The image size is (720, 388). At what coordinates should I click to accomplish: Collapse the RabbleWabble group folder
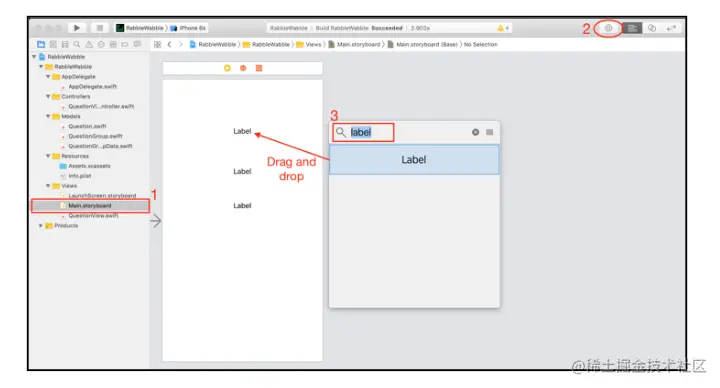coord(41,67)
